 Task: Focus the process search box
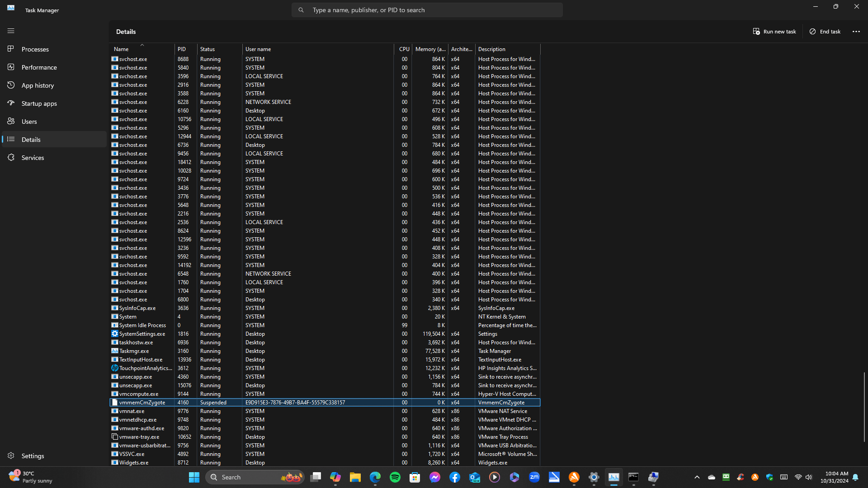coord(427,10)
